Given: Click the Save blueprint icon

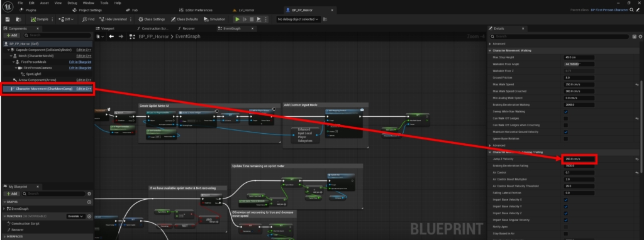Looking at the screenshot, I should (x=8, y=19).
